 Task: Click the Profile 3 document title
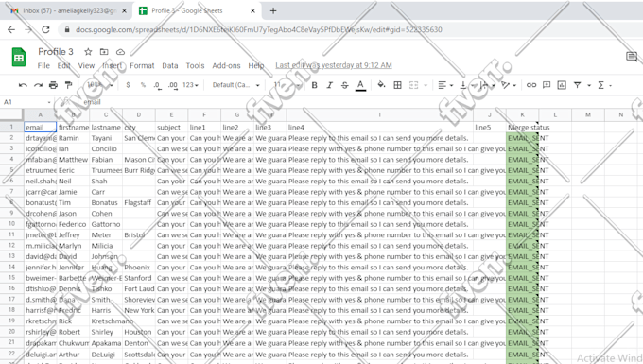point(56,52)
